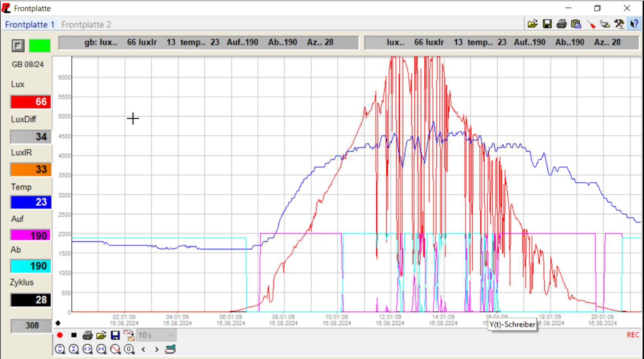Click the 12:01:09 time axis label
644x359 pixels.
coord(390,317)
